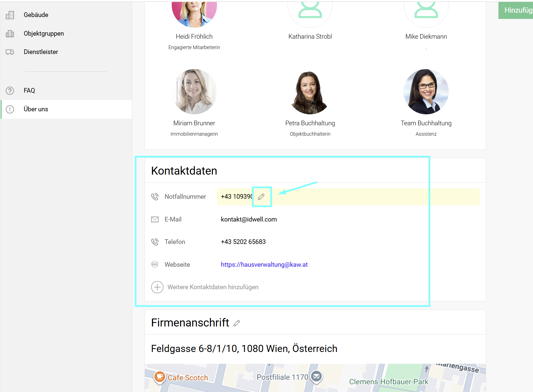Click the Dienstleister truck icon

point(10,52)
